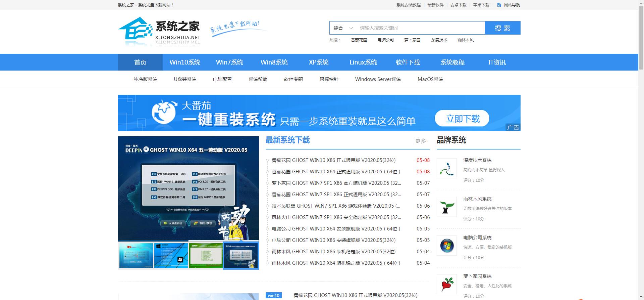
Task: Go to 纯净版系统 submenu link
Action: [x=145, y=79]
